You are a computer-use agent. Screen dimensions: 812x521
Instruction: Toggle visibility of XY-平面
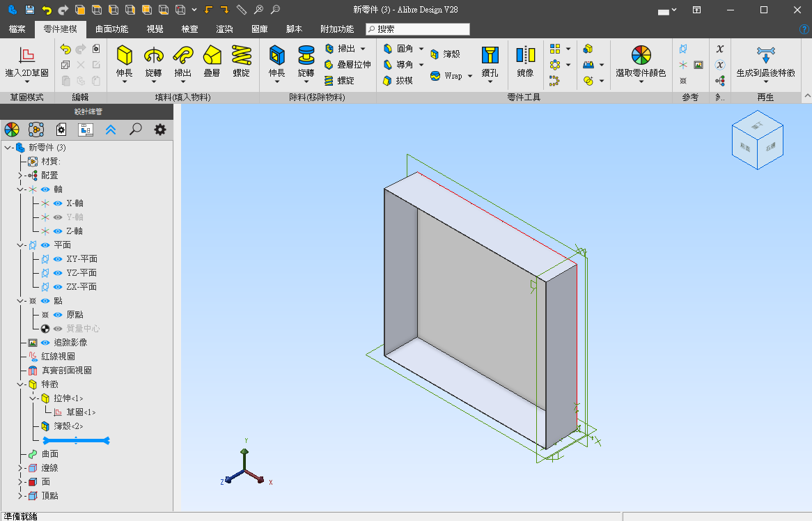pos(58,259)
